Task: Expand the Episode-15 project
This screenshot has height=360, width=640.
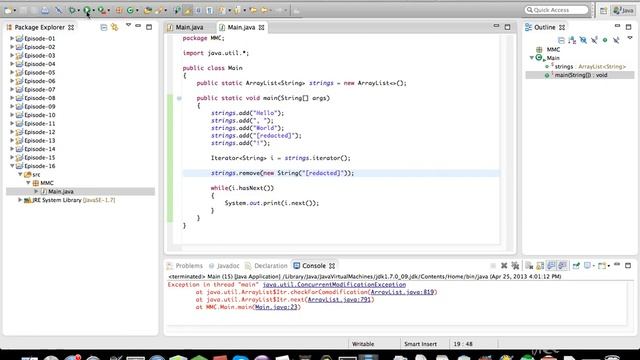Action: coord(12,157)
